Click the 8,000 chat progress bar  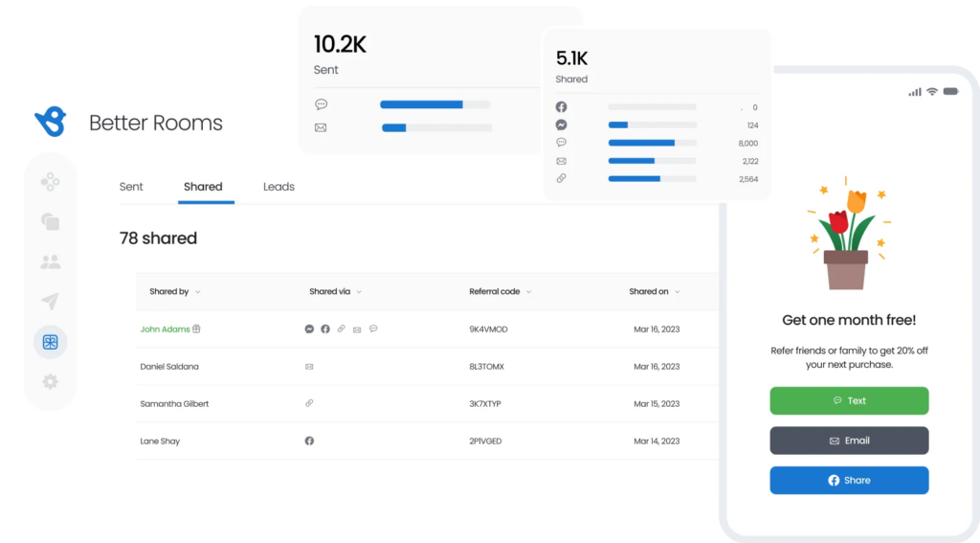click(x=652, y=143)
